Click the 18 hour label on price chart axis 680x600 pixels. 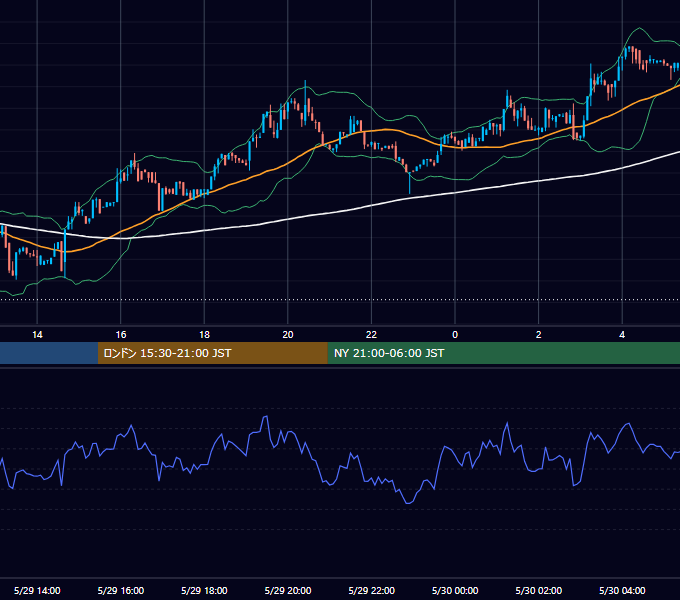(204, 335)
